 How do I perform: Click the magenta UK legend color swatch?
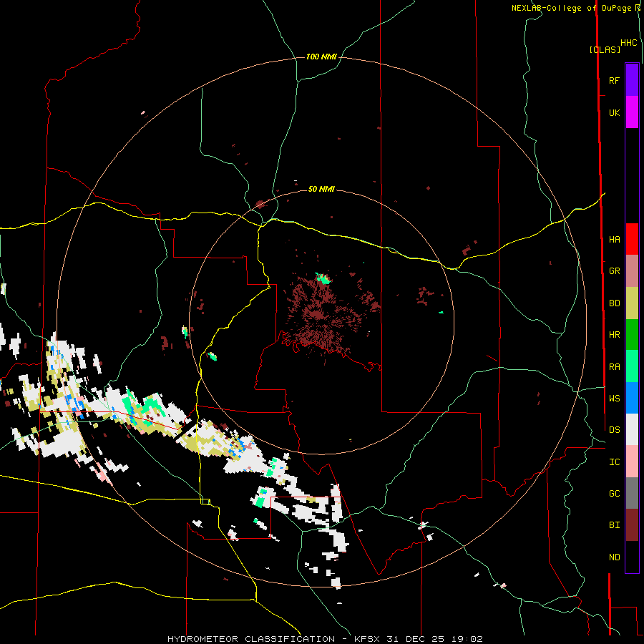[x=632, y=112]
